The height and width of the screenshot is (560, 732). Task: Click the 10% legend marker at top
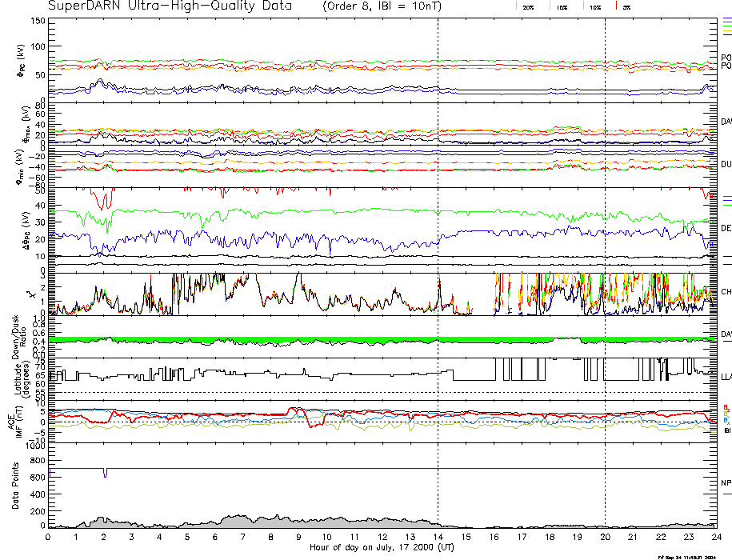(x=594, y=6)
